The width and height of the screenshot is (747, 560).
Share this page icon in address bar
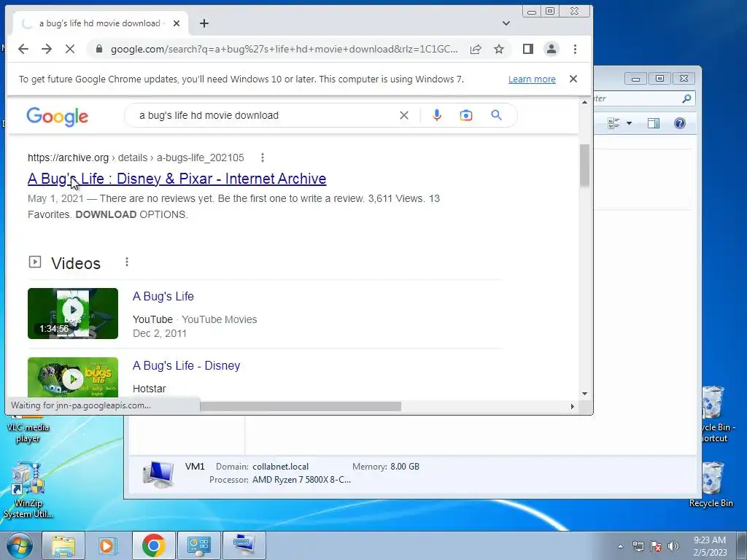click(476, 49)
